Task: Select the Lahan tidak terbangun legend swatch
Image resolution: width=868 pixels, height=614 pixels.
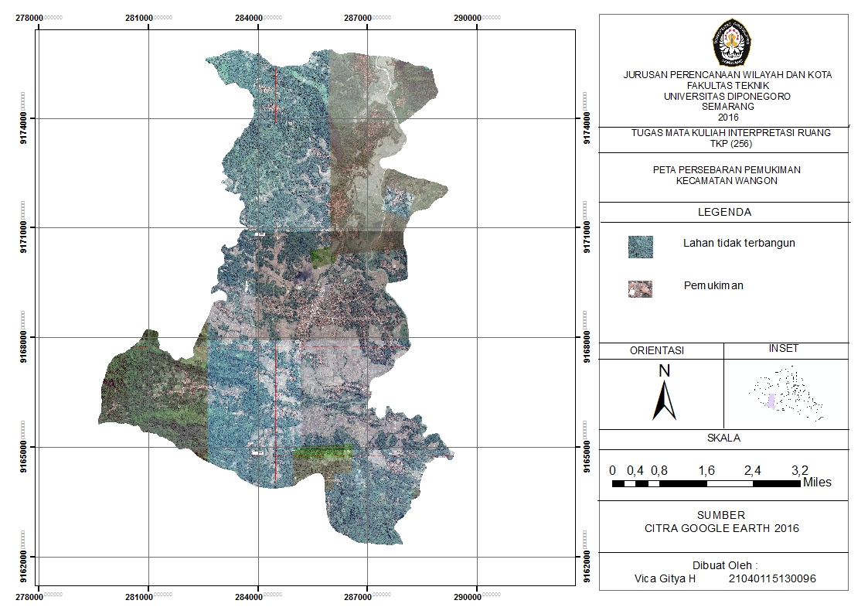Action: 641,247
